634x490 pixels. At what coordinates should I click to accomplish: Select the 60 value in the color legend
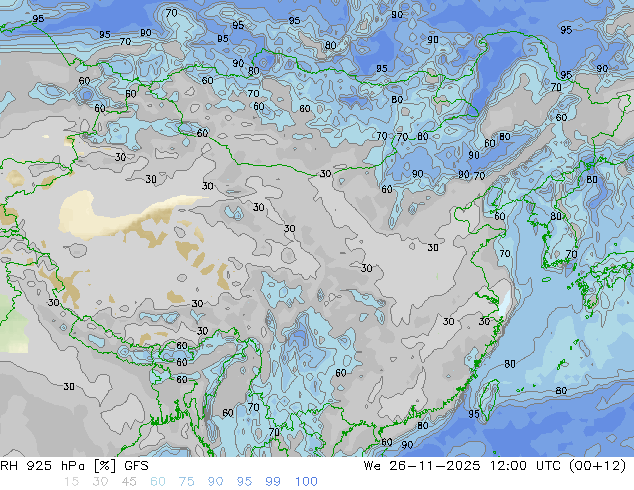[x=158, y=482]
